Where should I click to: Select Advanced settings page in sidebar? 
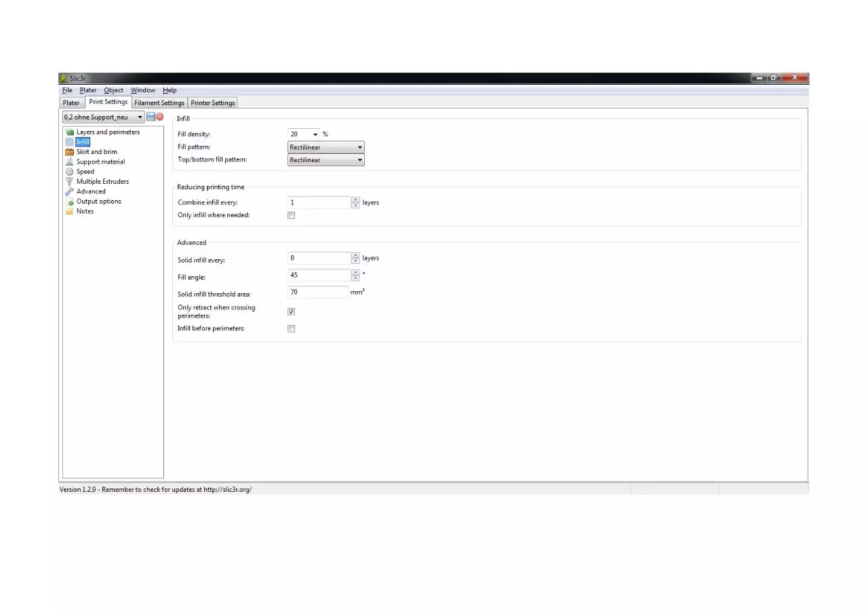tap(91, 191)
